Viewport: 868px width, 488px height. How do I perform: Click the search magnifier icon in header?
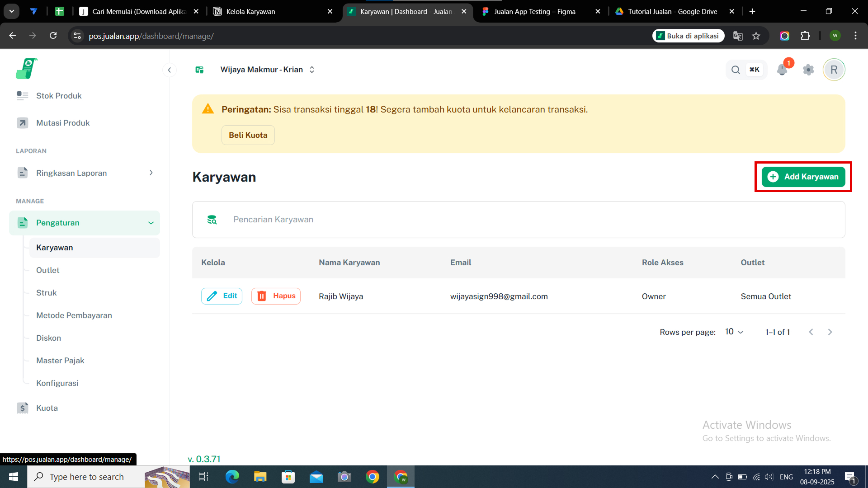pyautogui.click(x=736, y=70)
